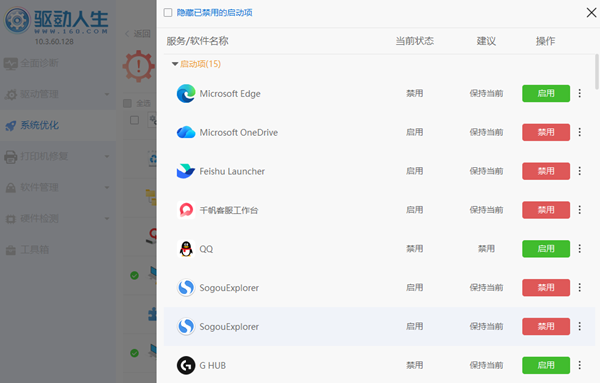Screen dimensions: 600x383
Task: Click the Microsoft OneDrive cloud icon
Action: click(x=186, y=132)
